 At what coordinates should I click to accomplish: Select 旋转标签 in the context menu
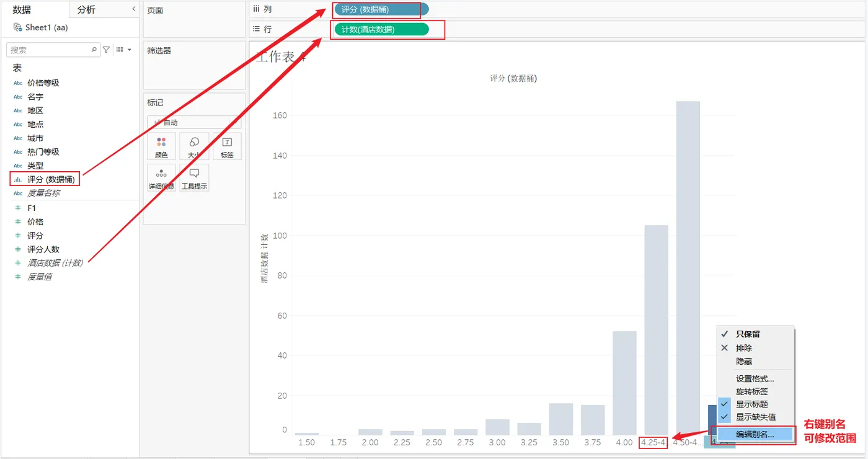click(x=755, y=392)
